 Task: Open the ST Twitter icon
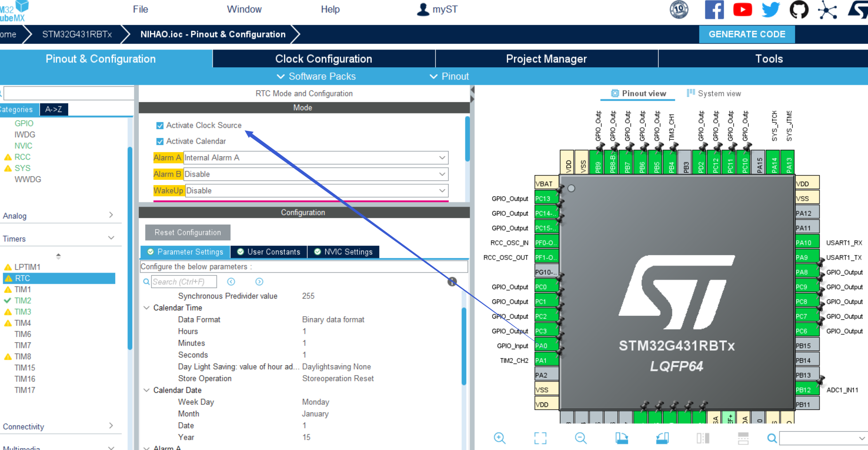[x=771, y=10]
